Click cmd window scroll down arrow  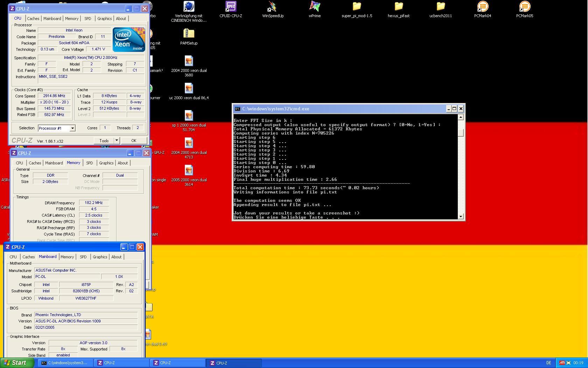pos(461,217)
